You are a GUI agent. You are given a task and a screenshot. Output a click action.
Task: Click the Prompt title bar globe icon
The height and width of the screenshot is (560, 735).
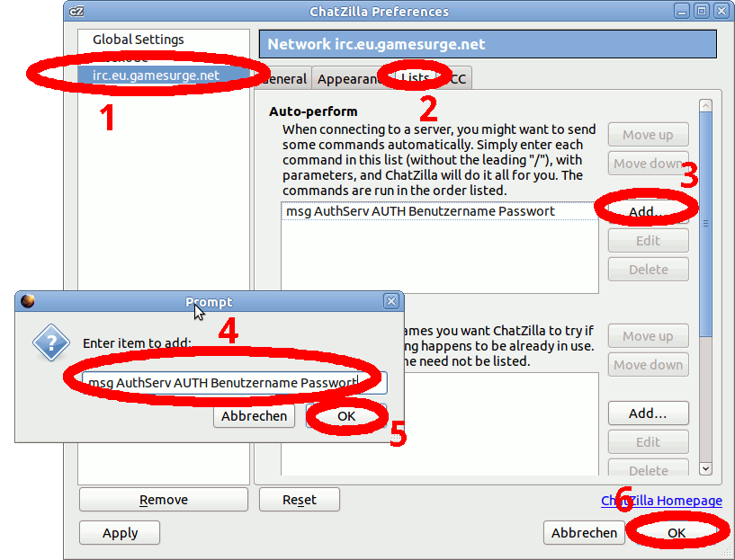point(28,301)
